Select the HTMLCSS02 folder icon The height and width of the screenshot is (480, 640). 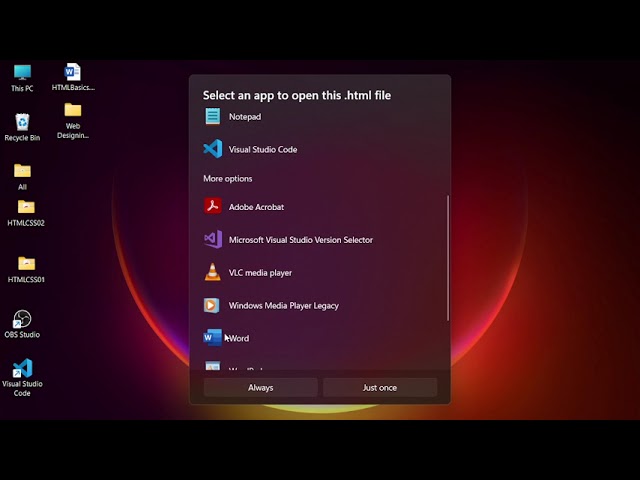pos(26,207)
